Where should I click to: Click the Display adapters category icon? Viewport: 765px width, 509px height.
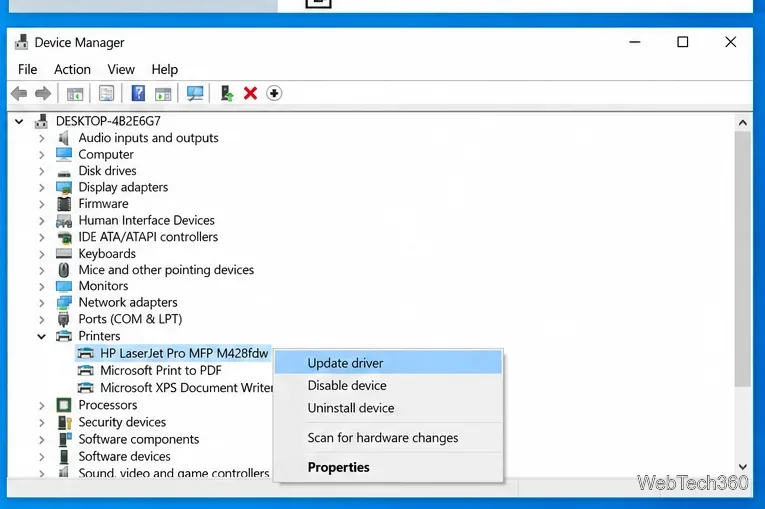point(64,187)
